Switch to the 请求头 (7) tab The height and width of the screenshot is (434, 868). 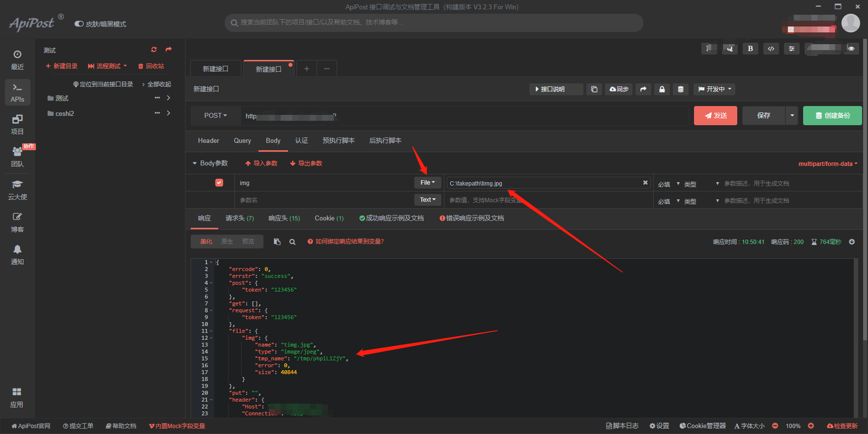[x=240, y=218]
